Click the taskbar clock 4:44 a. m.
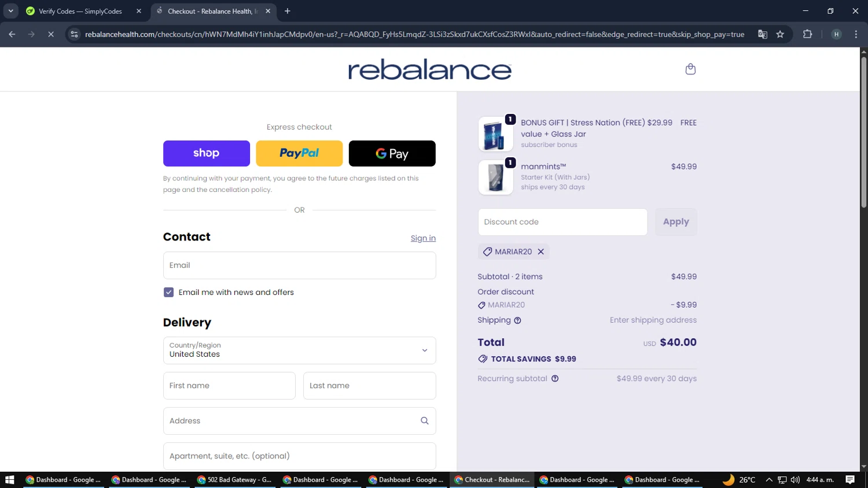Image resolution: width=868 pixels, height=488 pixels. coord(820,480)
